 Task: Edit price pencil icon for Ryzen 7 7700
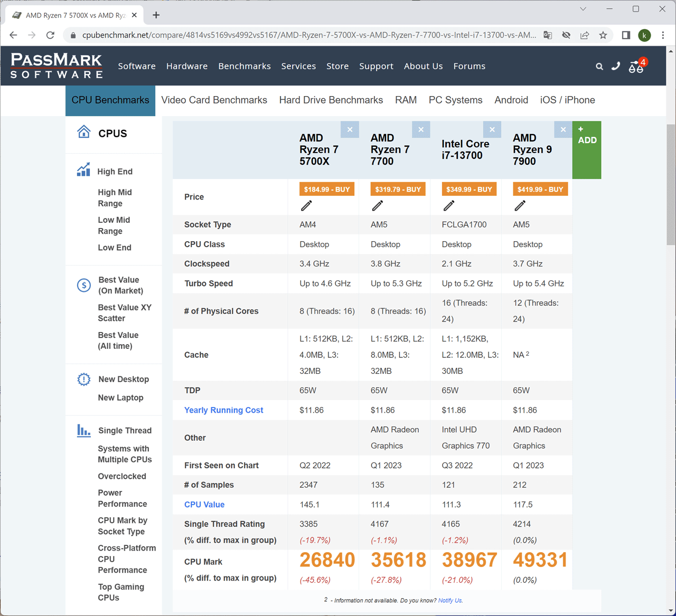(x=378, y=206)
